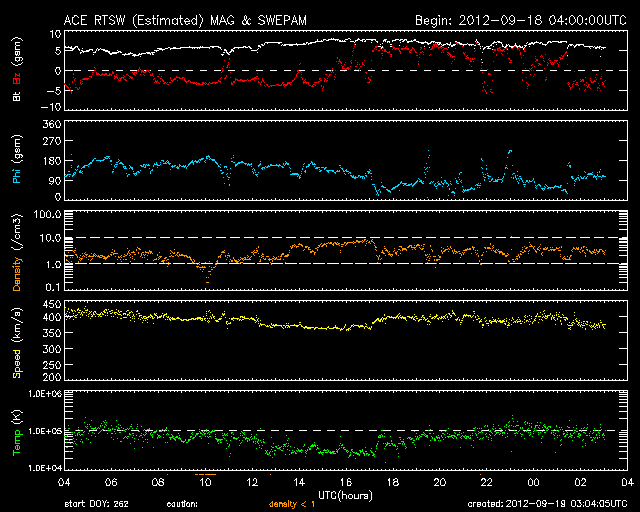The height and width of the screenshot is (512, 640).
Task: Click the 'caution:' label at bottom
Action: (182, 504)
